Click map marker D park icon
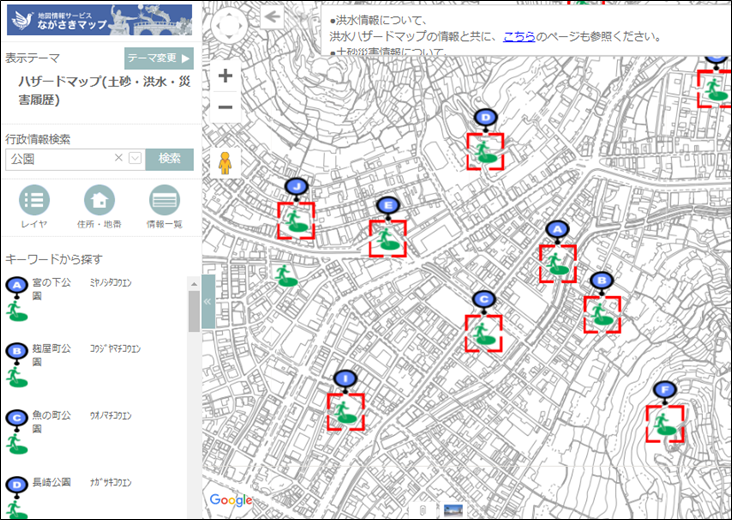The height and width of the screenshot is (520, 732). (485, 151)
